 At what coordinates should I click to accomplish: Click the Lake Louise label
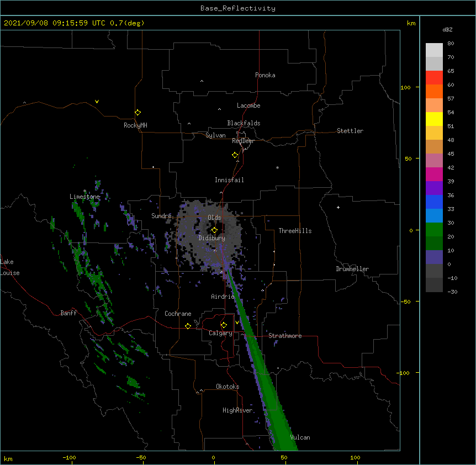tap(9, 267)
